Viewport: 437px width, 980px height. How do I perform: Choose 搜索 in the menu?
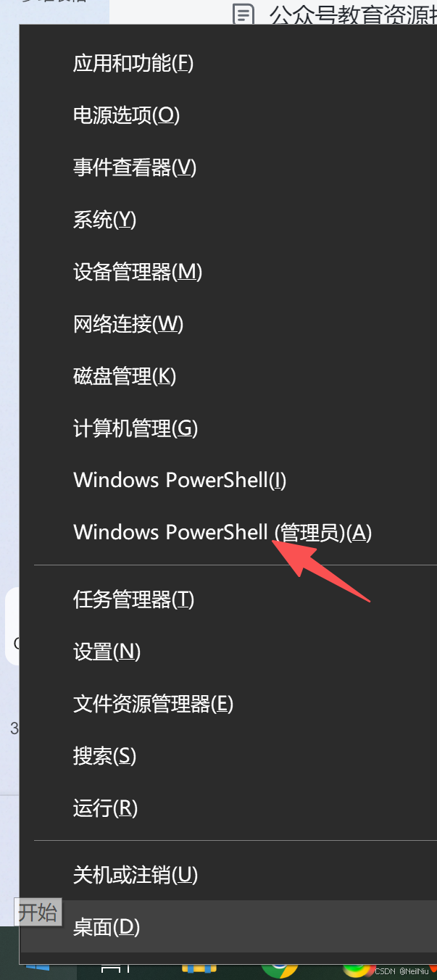[228, 757]
